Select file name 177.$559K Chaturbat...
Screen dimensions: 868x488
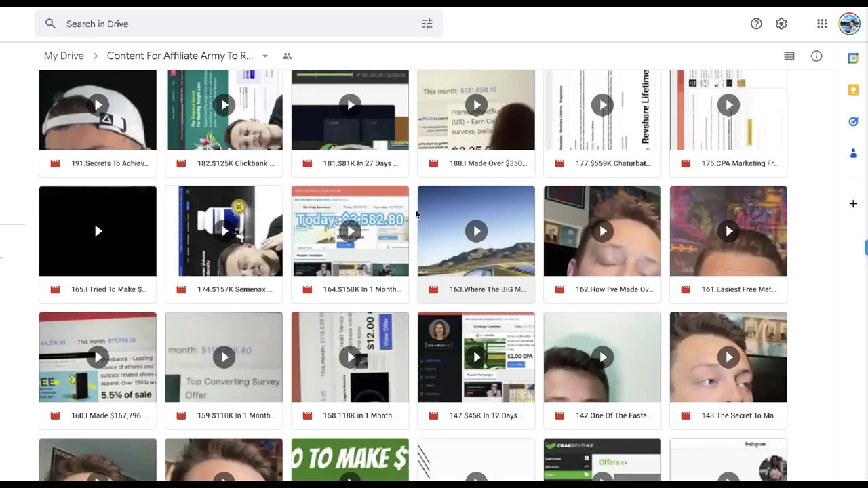tap(614, 163)
